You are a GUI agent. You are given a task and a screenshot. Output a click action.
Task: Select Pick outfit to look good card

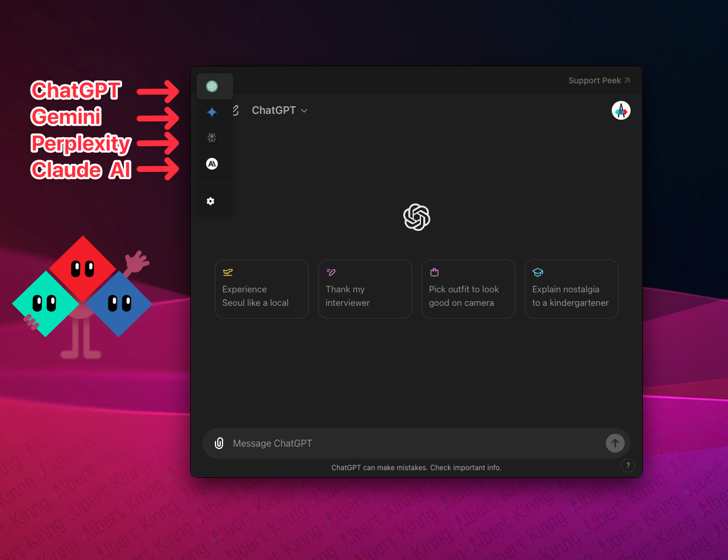pos(469,289)
